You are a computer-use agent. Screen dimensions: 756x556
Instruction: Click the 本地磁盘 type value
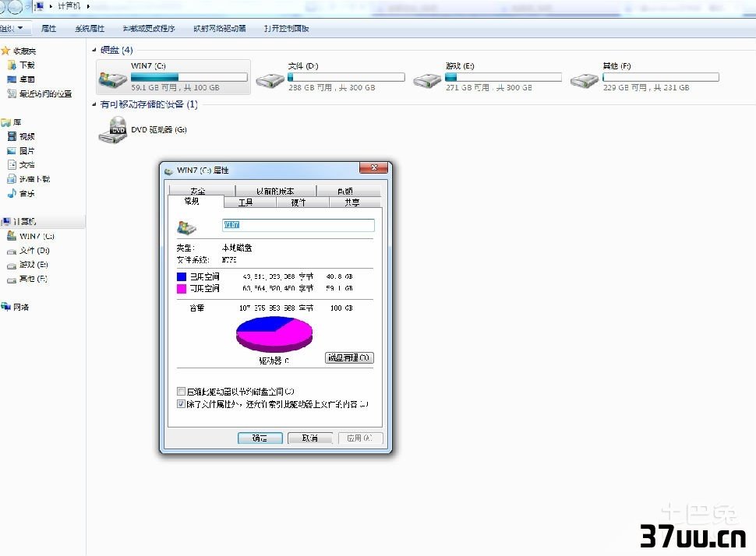(237, 248)
